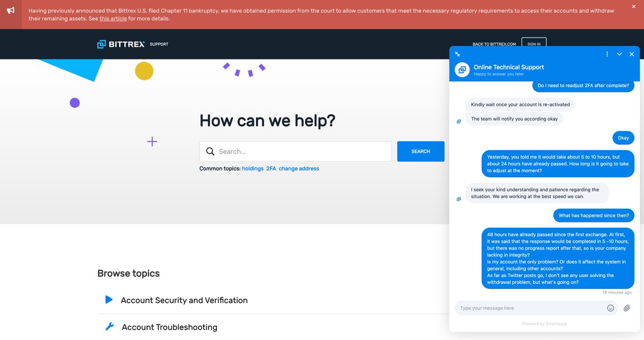Click the "Yesterday, you told me" message
Screen dimensions: 644x340
click(558, 164)
